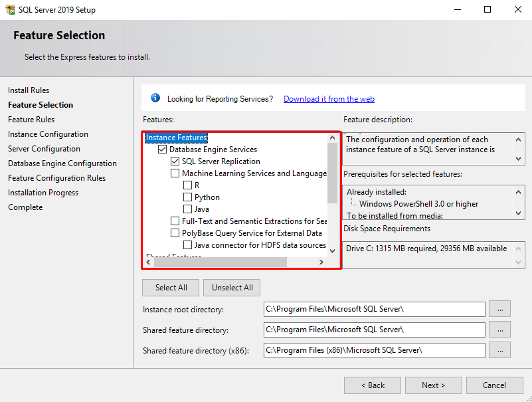Click the features list horizontal scrollbar thumb
The height and width of the screenshot is (402, 532).
[x=221, y=262]
